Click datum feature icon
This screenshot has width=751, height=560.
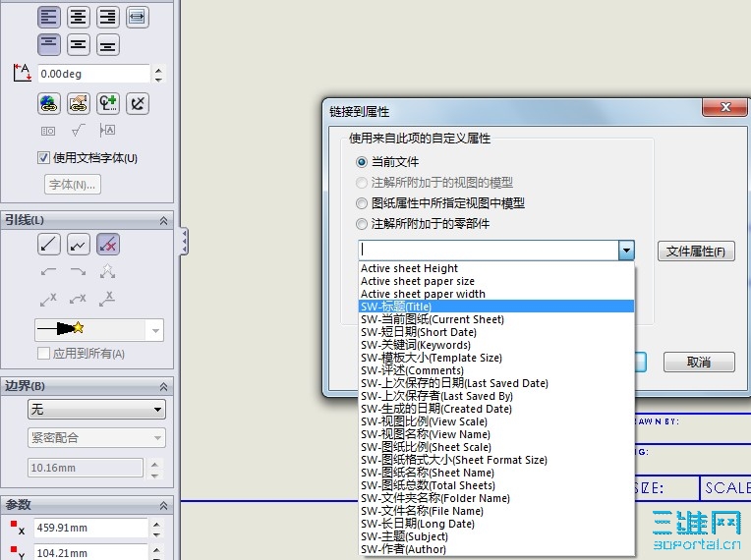[107, 130]
